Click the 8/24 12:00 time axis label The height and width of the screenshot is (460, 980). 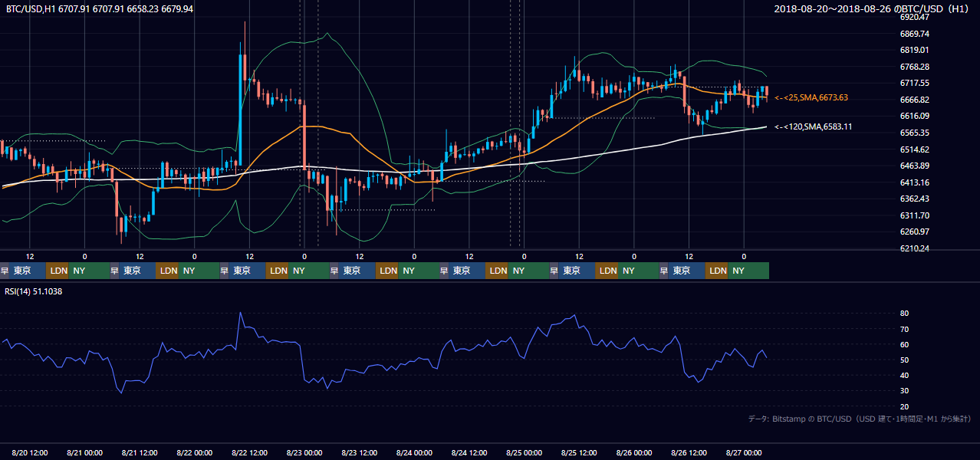click(x=469, y=453)
